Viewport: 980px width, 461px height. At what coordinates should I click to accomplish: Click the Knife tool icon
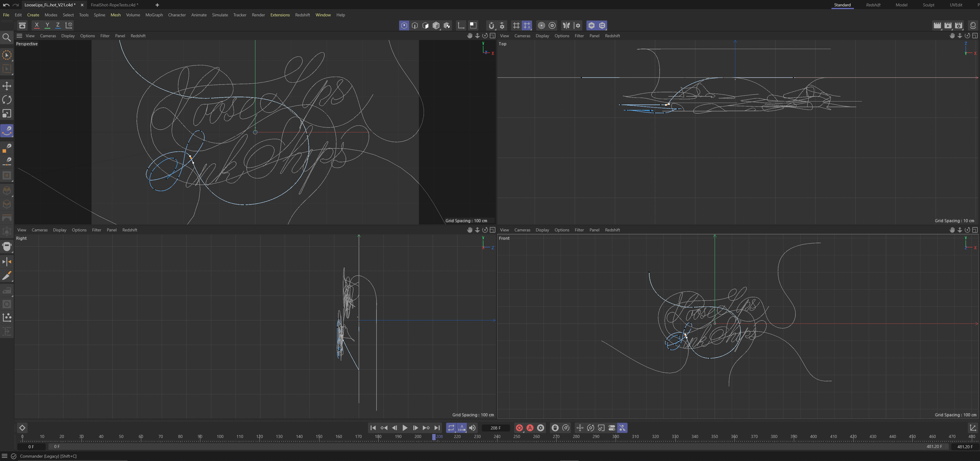[x=7, y=276]
